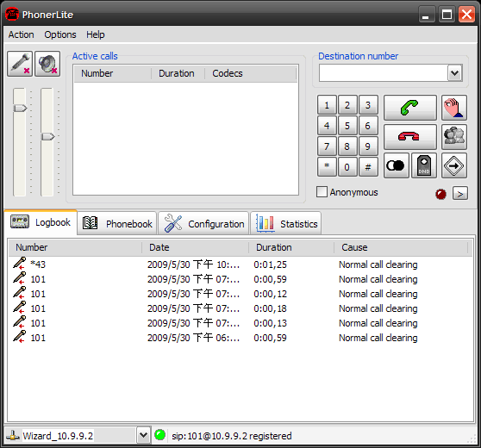Expand the Destination number dropdown

(454, 73)
